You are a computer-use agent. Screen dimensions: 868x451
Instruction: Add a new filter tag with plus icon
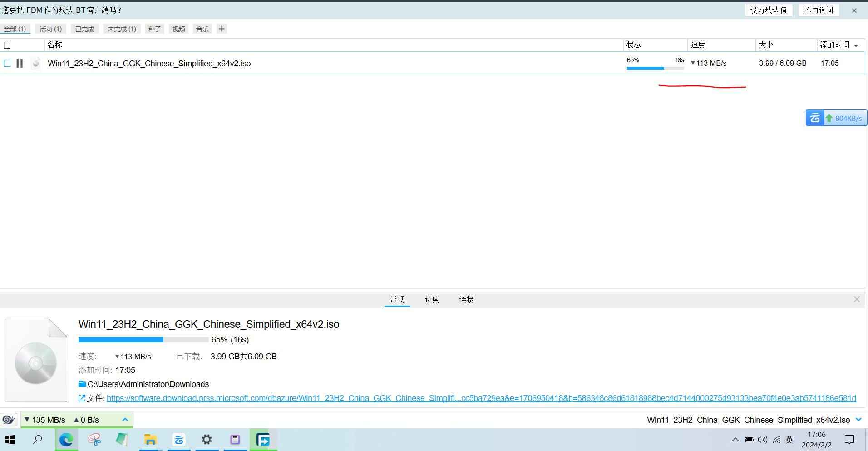[222, 29]
